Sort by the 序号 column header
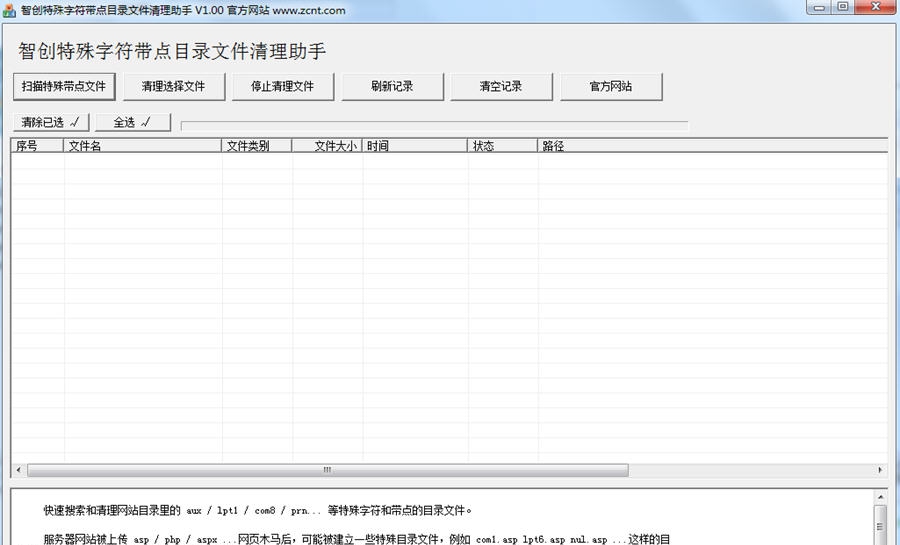The image size is (900, 545). point(37,146)
